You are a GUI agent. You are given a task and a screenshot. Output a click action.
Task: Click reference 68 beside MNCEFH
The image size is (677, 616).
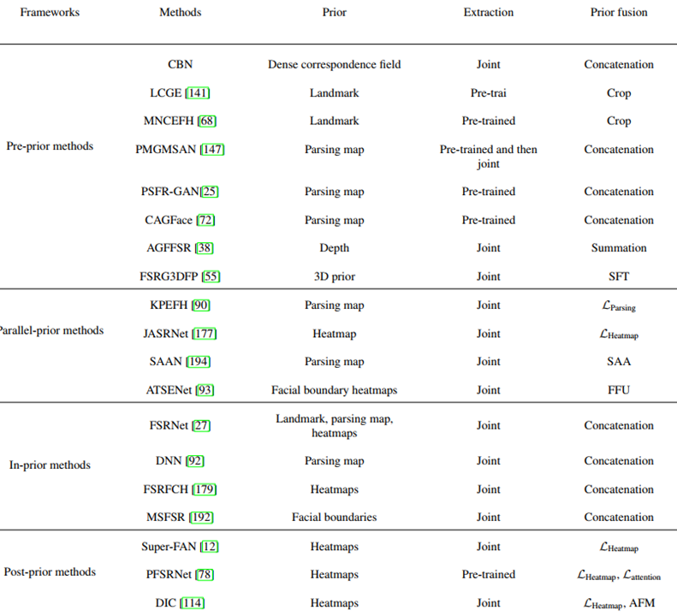(206, 121)
